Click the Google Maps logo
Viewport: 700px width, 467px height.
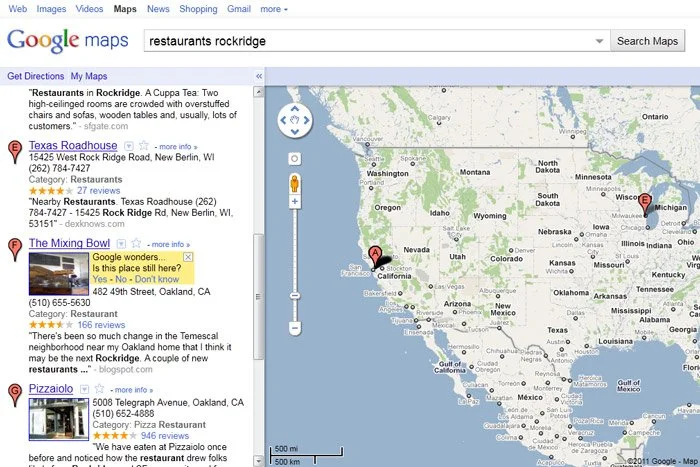tap(68, 41)
